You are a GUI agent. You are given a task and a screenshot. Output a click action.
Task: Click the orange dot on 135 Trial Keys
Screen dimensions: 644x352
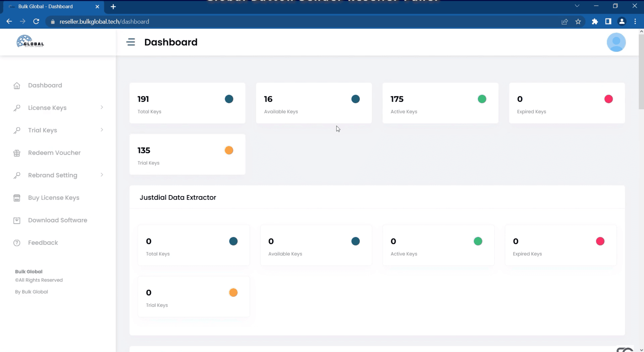(229, 150)
